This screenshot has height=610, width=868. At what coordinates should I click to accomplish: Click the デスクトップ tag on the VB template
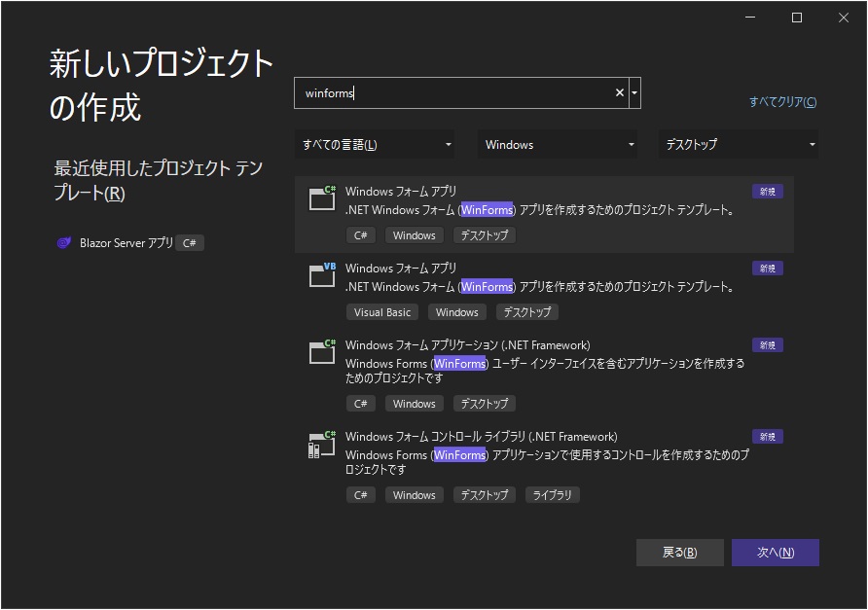pyautogui.click(x=527, y=312)
